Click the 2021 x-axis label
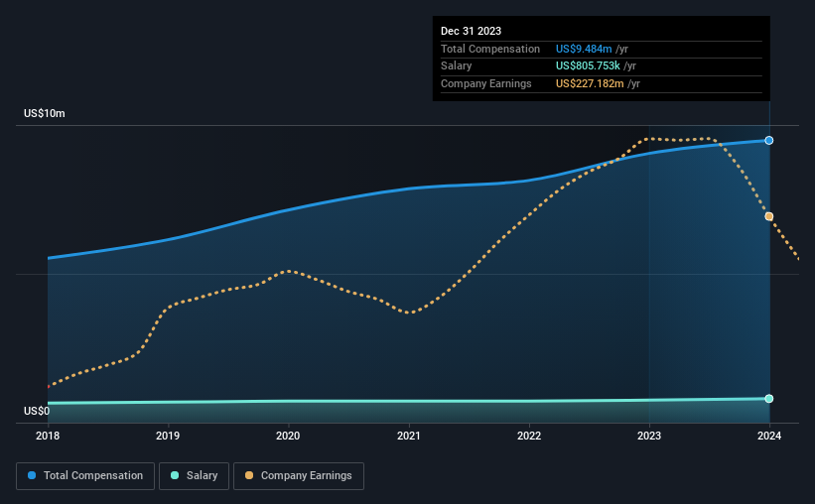The width and height of the screenshot is (815, 504). 409,436
